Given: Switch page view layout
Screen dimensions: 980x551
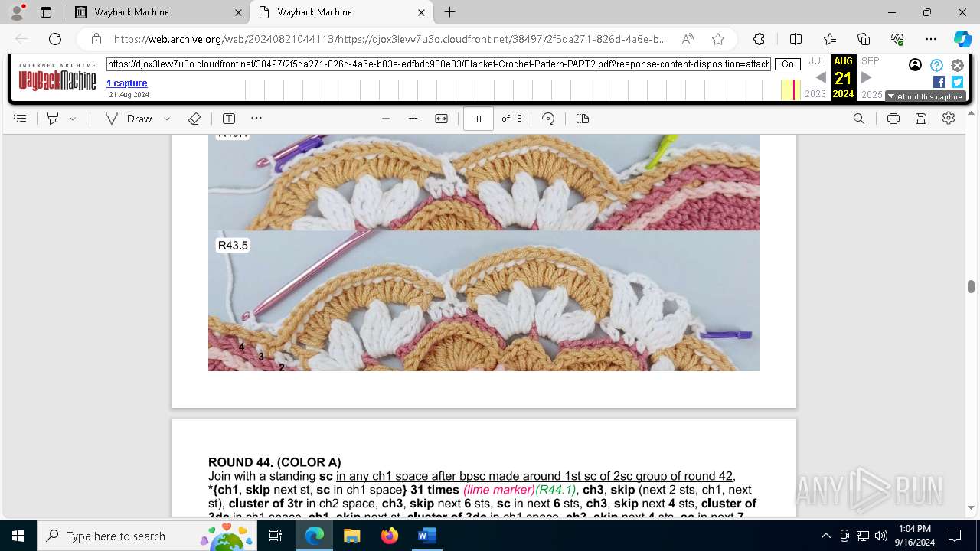Looking at the screenshot, I should point(582,119).
